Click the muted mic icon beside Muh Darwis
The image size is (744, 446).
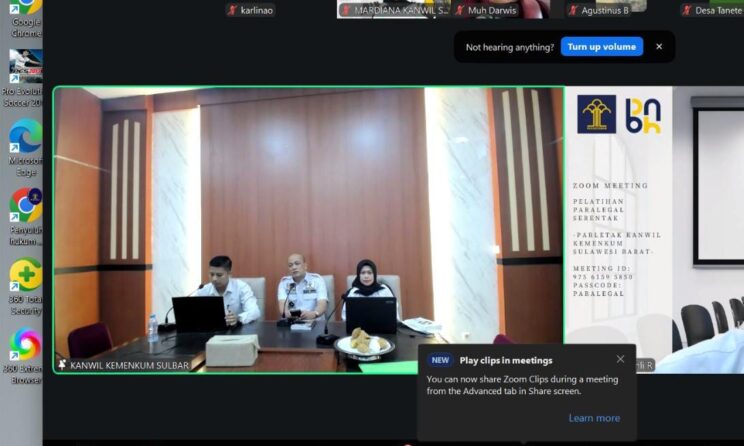(461, 10)
